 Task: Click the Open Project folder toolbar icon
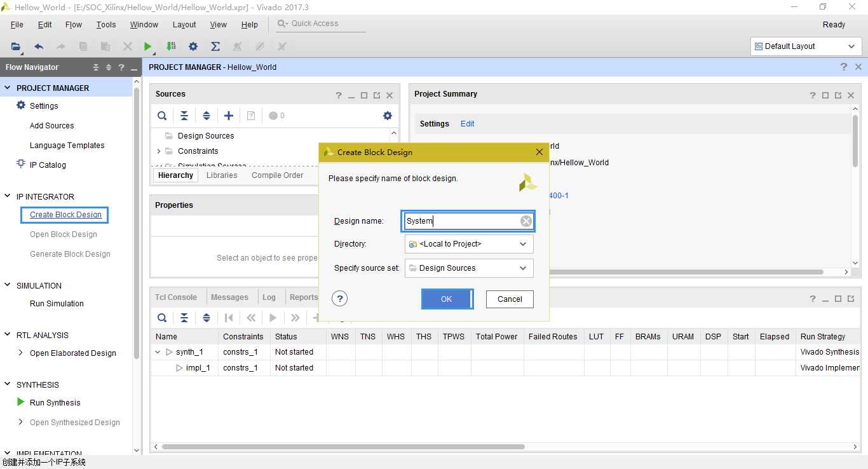click(x=16, y=46)
